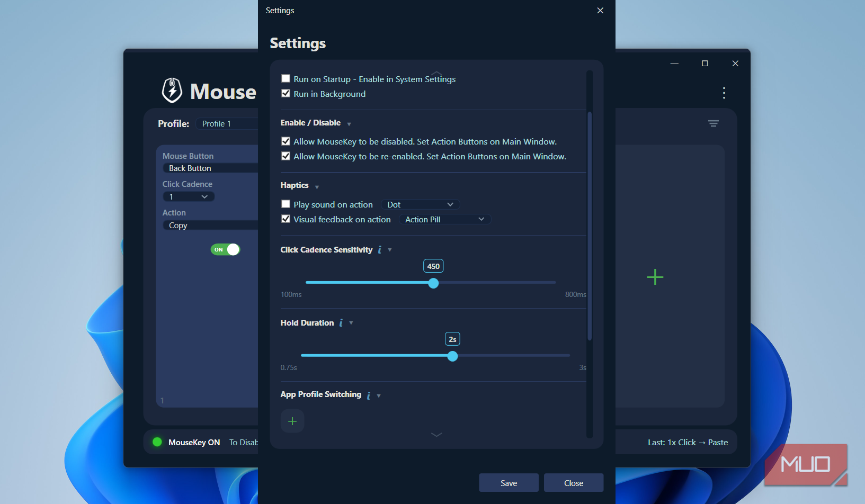Viewport: 865px width, 504px height.
Task: Click the settings panel vertical scrollbar
Action: [590, 226]
